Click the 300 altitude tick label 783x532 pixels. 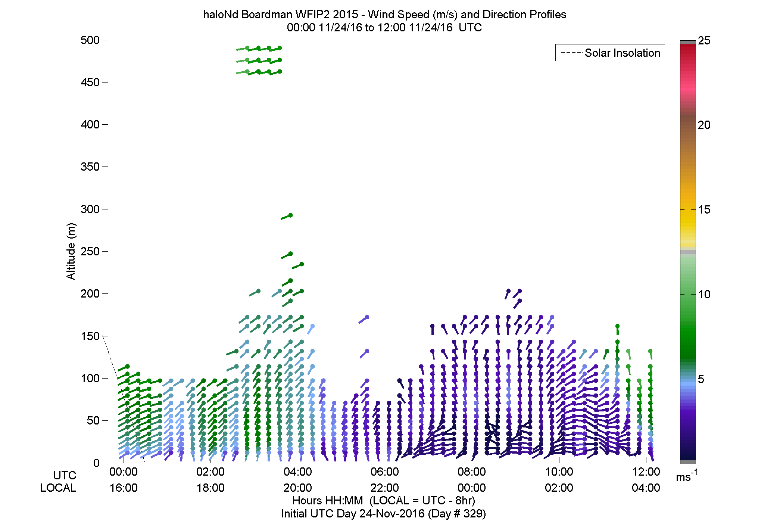click(90, 209)
